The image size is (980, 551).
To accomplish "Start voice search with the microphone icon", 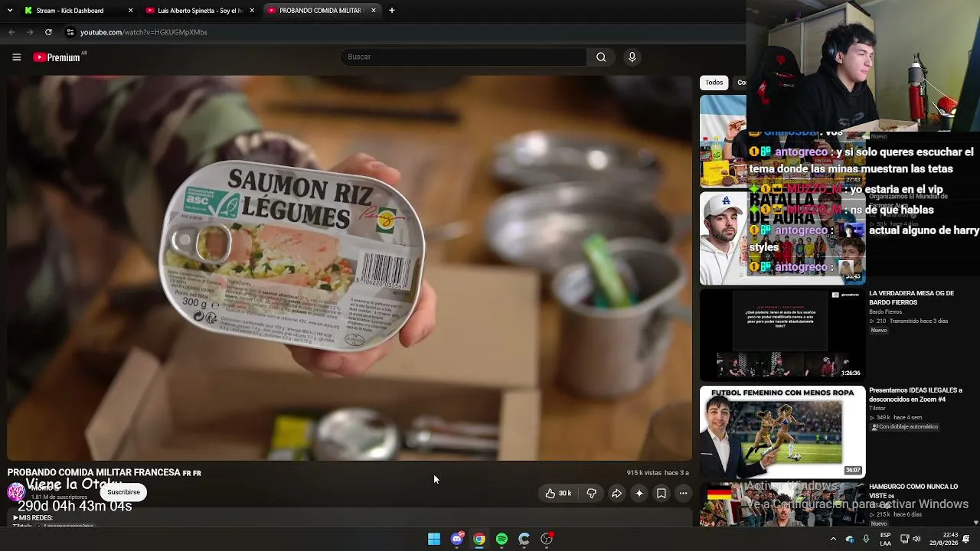I will pos(632,57).
